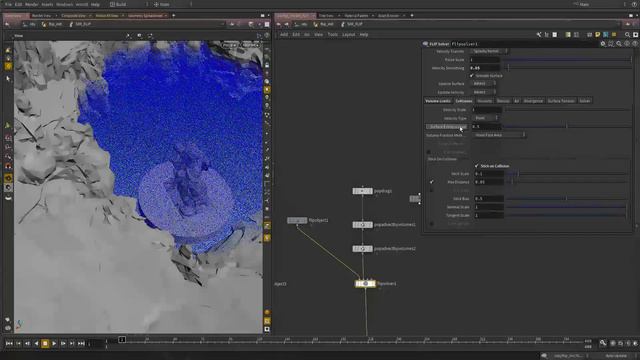Image resolution: width=640 pixels, height=360 pixels.
Task: Click the network editor wrench tool icon
Action: pos(539,35)
